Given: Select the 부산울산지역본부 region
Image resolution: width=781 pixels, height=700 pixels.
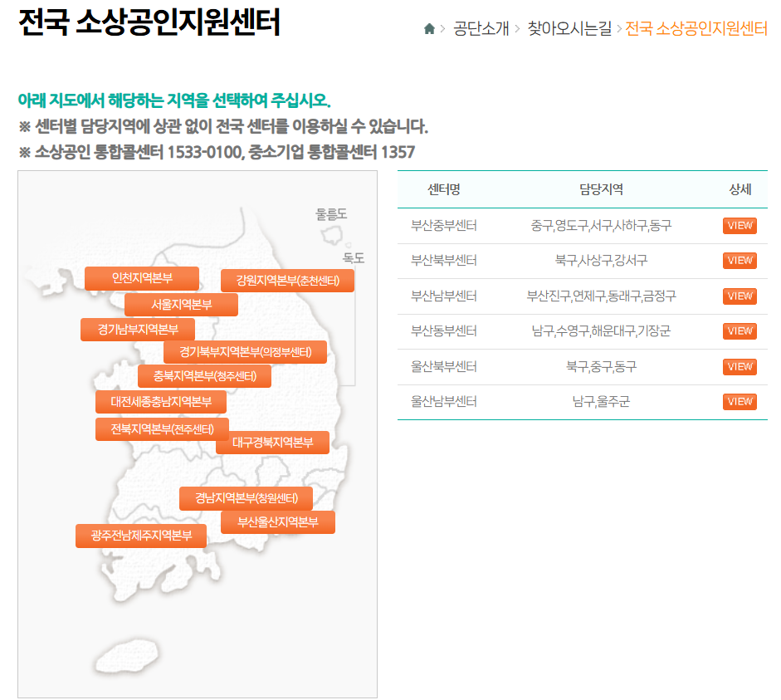Looking at the screenshot, I should (x=278, y=521).
